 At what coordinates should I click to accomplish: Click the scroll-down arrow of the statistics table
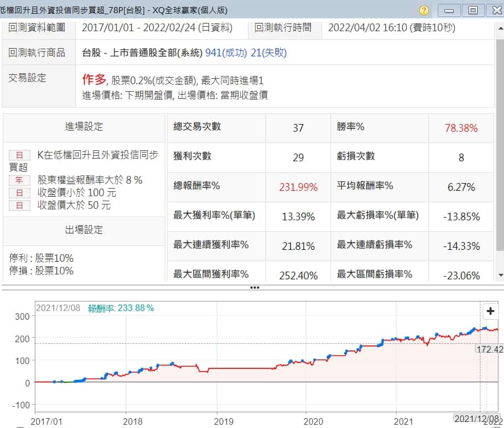[499, 275]
